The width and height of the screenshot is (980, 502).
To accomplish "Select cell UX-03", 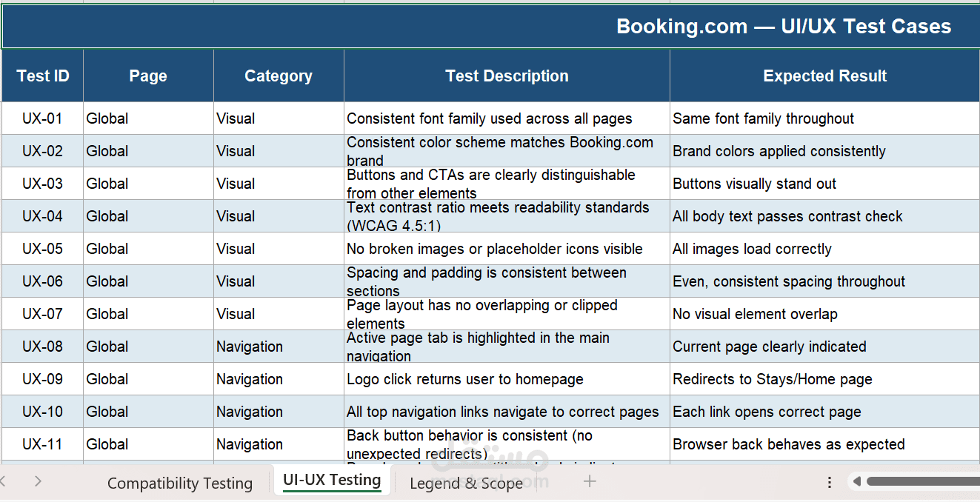I will (43, 184).
